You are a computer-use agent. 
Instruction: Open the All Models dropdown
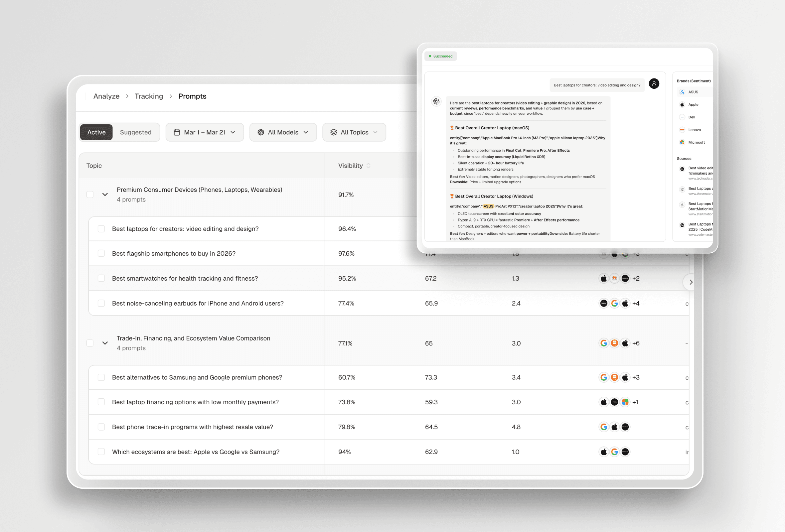click(283, 132)
